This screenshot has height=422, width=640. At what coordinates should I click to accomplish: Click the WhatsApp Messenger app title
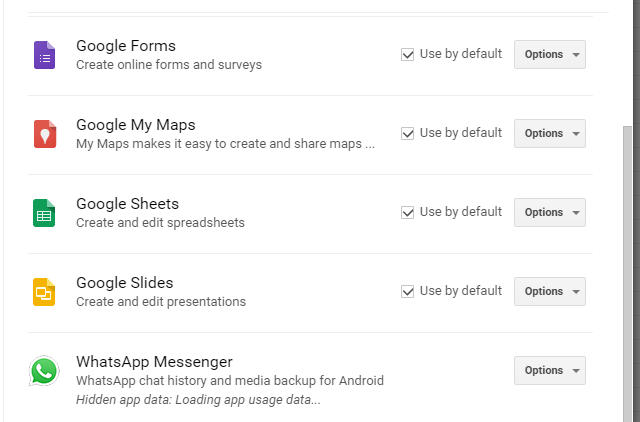(154, 362)
